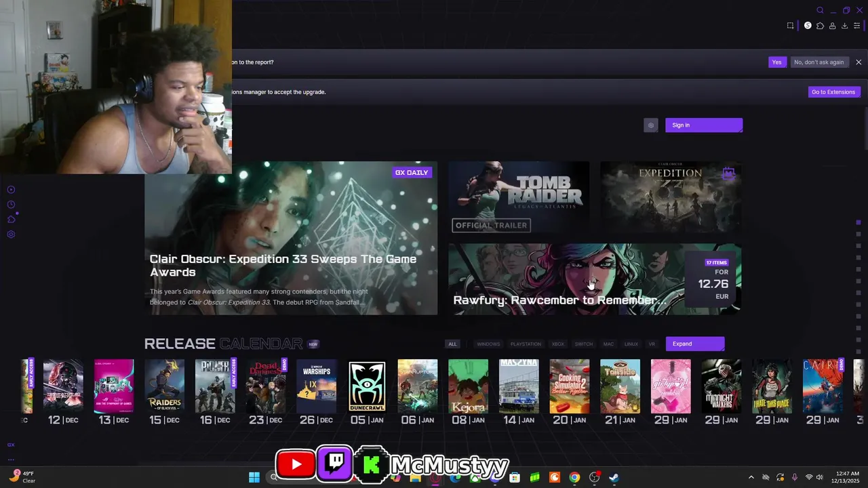Screen dimensions: 868x488
Task: Open The Midnight Walkers game thumbnail
Action: (722, 386)
